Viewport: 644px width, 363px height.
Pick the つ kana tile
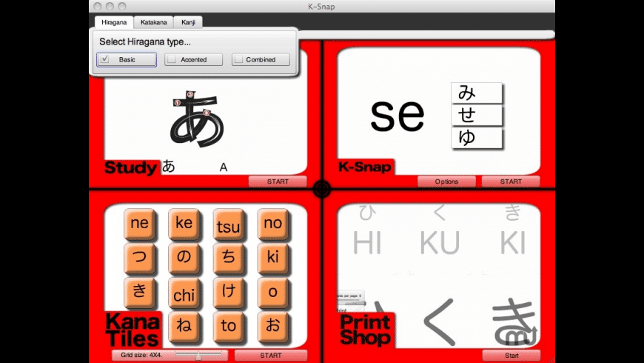[x=140, y=258]
